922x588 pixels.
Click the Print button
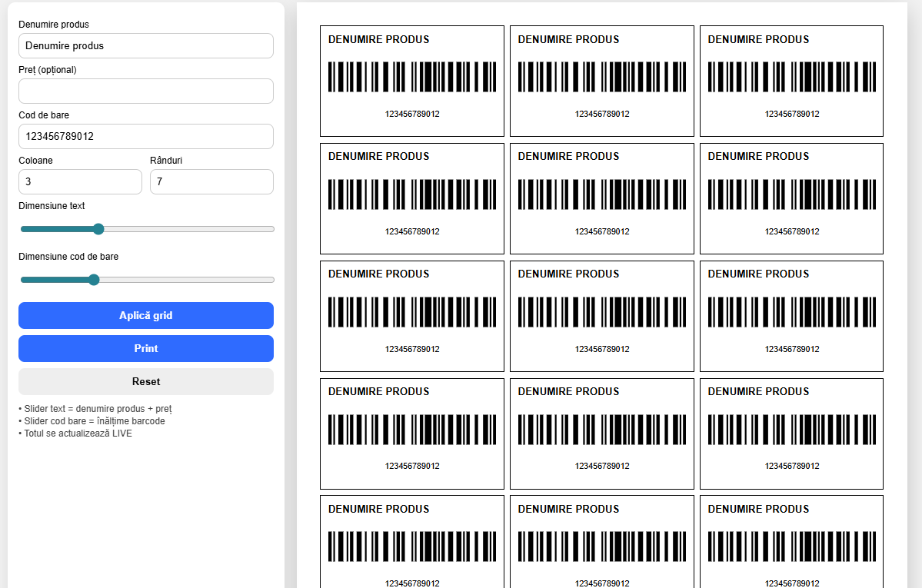(x=146, y=349)
